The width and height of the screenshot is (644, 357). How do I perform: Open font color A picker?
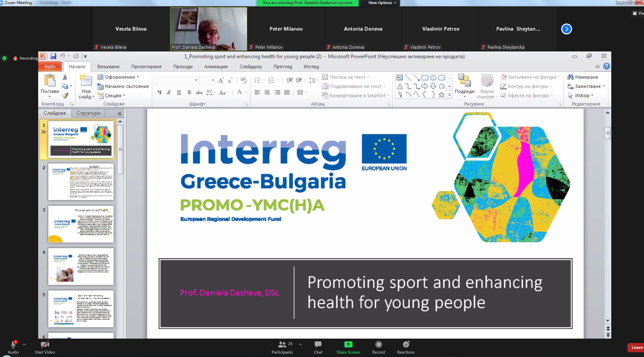(x=239, y=92)
